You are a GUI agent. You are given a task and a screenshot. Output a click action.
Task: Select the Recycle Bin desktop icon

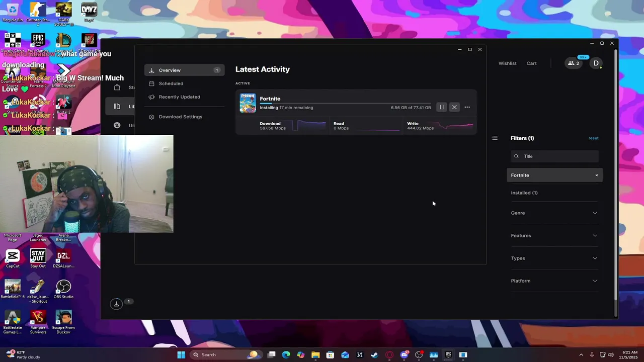click(x=13, y=13)
